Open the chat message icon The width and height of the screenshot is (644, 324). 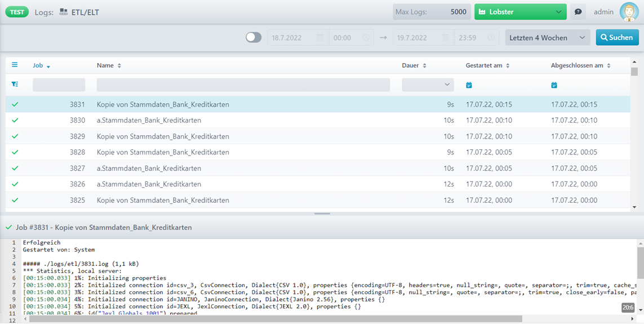[x=578, y=12]
